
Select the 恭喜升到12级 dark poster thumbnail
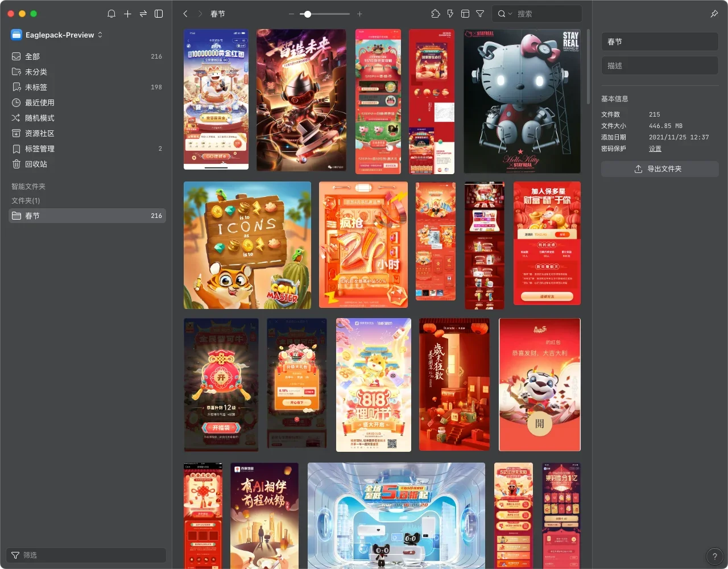(221, 385)
